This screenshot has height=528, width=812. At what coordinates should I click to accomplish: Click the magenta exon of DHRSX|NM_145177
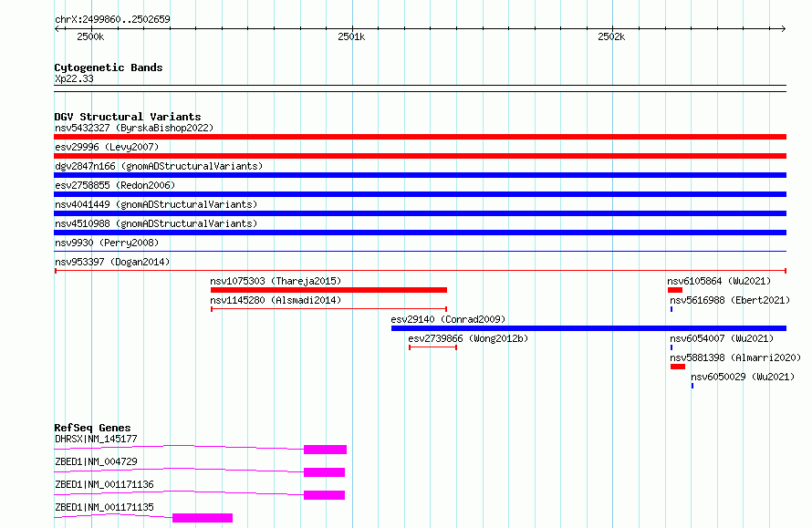[x=325, y=450]
